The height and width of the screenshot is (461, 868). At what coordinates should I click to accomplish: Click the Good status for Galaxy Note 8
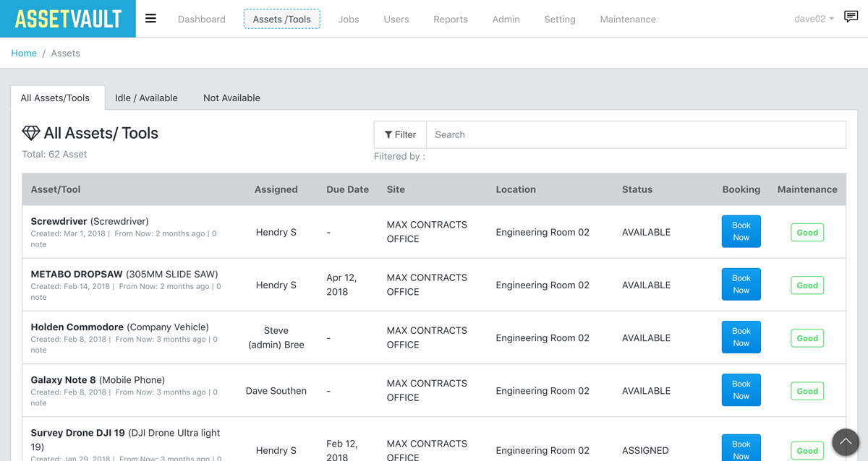click(807, 390)
